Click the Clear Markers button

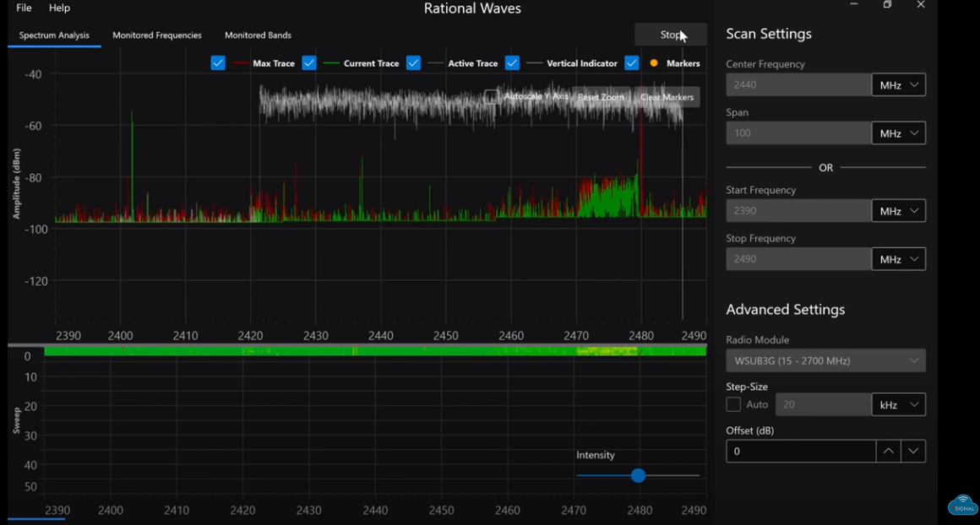[x=667, y=97]
